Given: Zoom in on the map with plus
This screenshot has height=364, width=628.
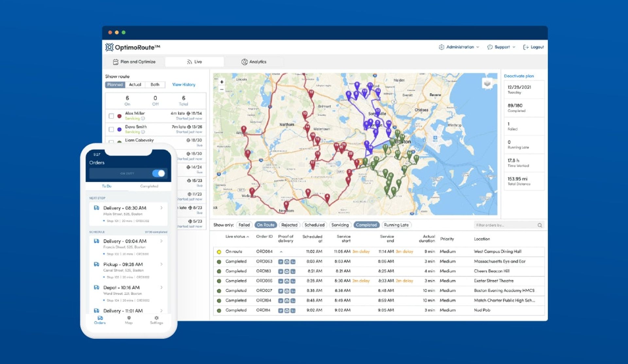Looking at the screenshot, I should click(x=222, y=82).
